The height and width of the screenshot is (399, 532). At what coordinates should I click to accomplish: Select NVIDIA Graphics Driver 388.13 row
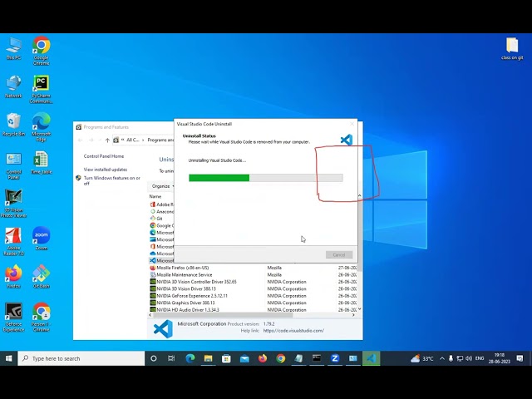coord(253,303)
